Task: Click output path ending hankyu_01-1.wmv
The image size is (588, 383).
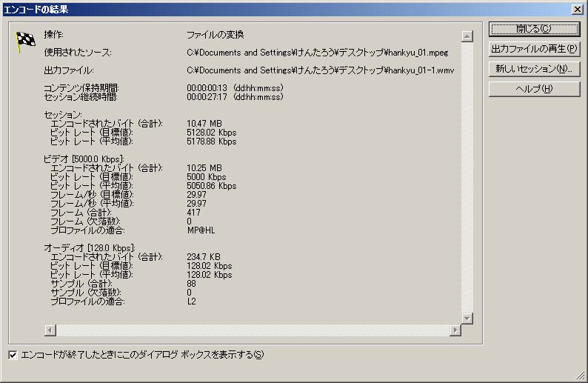Action: (320, 70)
